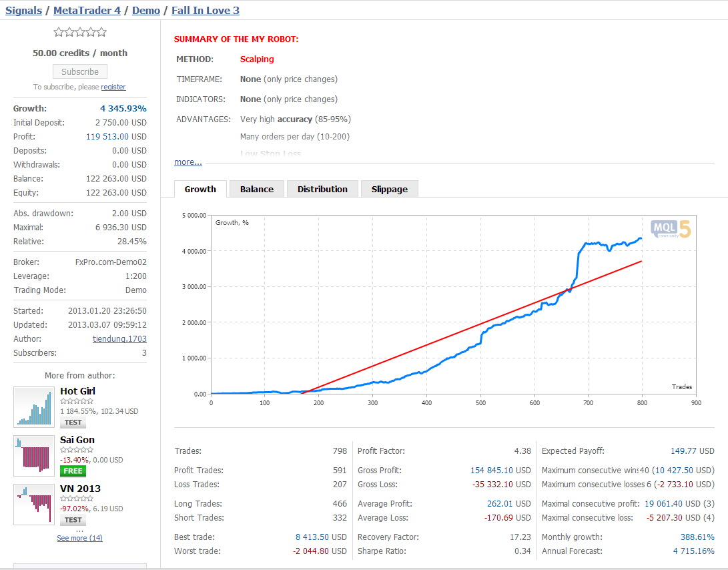728x570 pixels.
Task: Switch to the Balance tab
Action: pyautogui.click(x=257, y=189)
